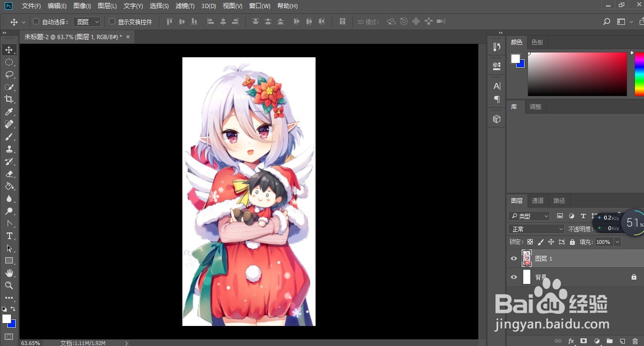Image resolution: width=644 pixels, height=346 pixels.
Task: Toggle lock transparent pixels
Action: (530, 242)
